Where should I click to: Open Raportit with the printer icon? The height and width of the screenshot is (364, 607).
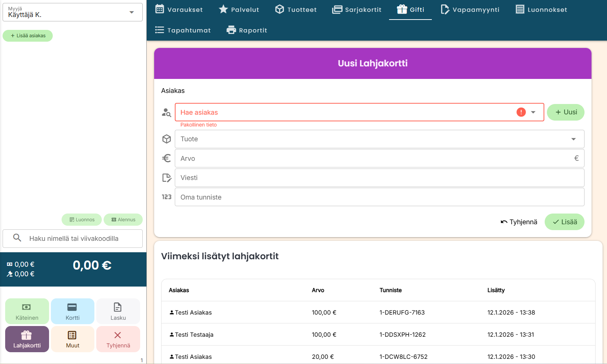tap(247, 30)
